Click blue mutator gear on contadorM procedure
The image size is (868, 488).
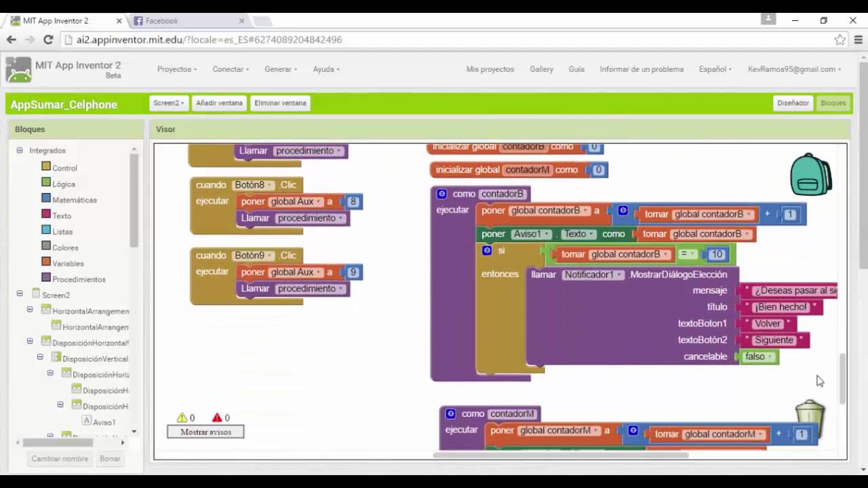[451, 413]
